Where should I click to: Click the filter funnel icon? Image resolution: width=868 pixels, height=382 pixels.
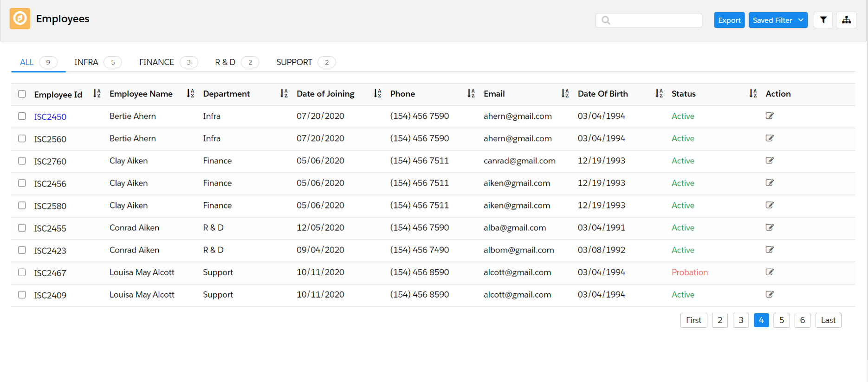[x=823, y=20]
